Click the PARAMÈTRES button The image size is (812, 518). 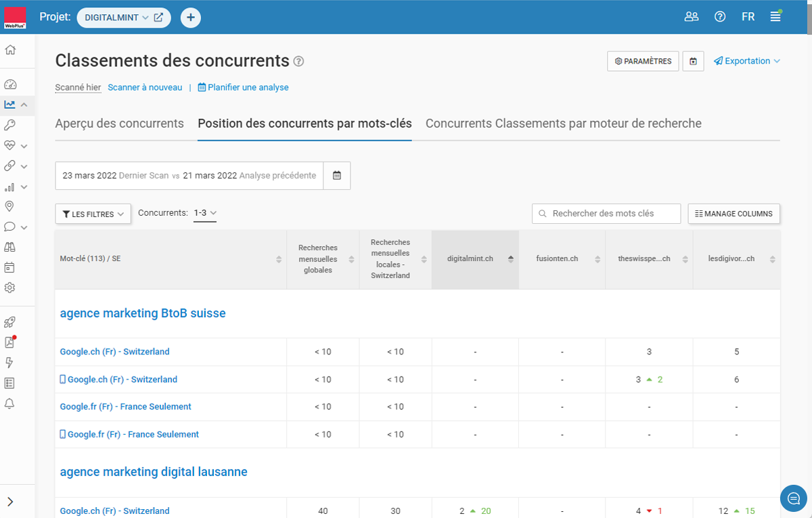pos(643,61)
